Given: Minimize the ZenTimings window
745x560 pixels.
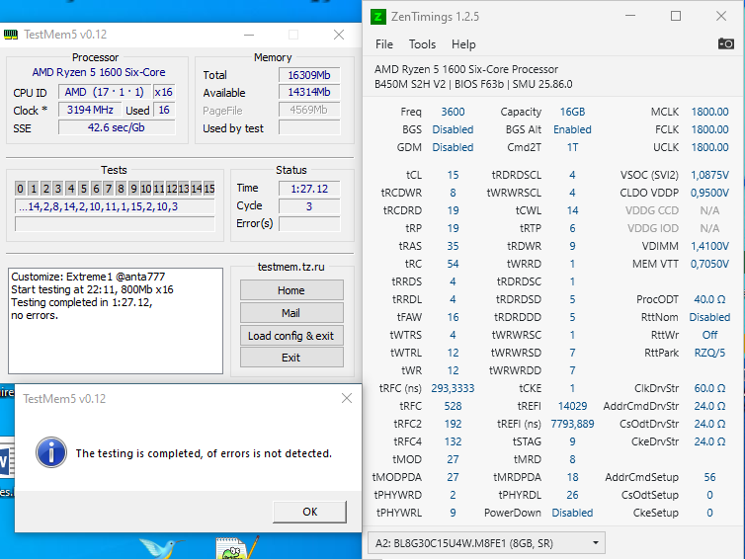Looking at the screenshot, I should point(630,16).
